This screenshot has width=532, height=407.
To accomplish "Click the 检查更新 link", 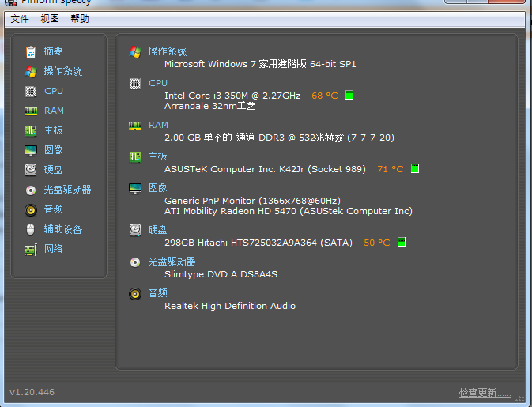I will (485, 393).
